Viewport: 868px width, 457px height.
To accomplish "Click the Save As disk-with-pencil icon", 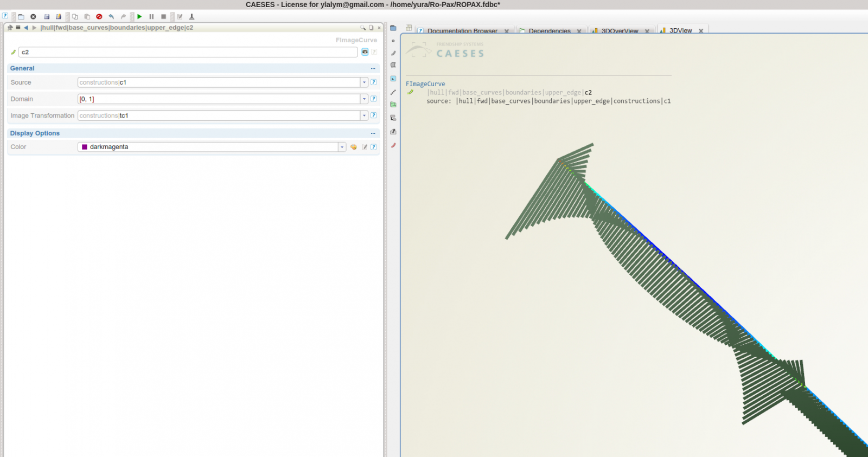I will (x=59, y=17).
